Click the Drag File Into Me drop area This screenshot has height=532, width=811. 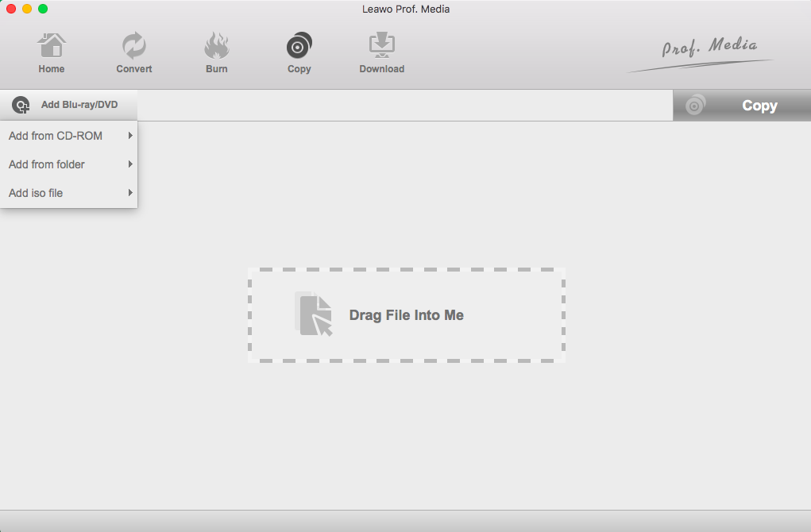click(407, 315)
